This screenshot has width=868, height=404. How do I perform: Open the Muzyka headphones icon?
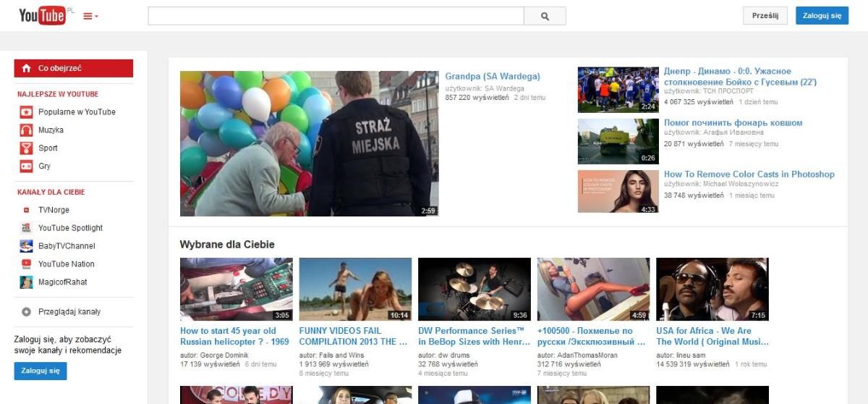pos(26,130)
